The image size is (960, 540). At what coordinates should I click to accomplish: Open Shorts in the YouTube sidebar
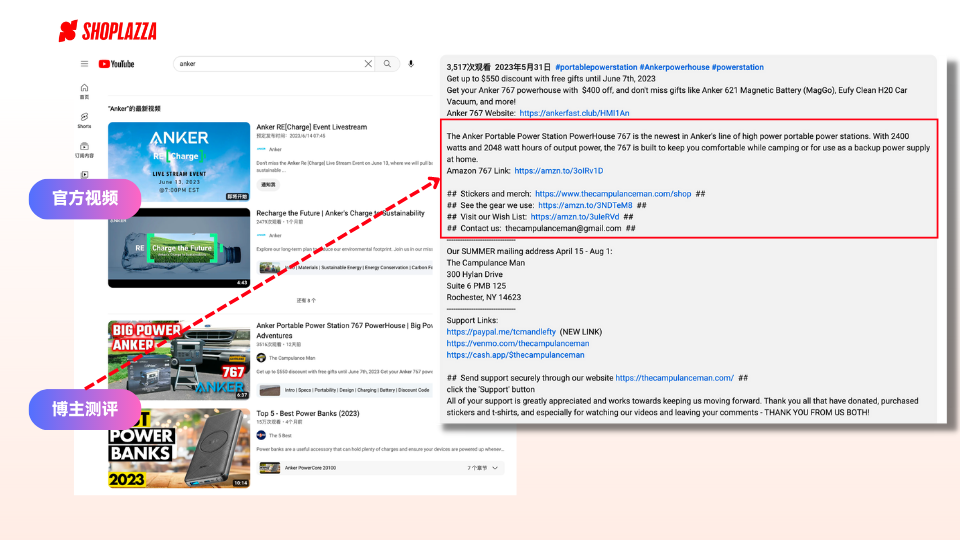[x=84, y=120]
